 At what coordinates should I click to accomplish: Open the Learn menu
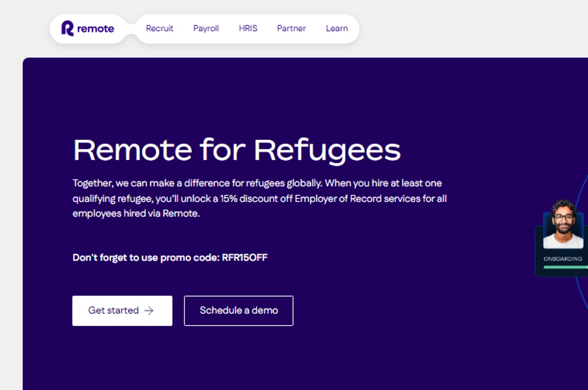click(x=337, y=28)
